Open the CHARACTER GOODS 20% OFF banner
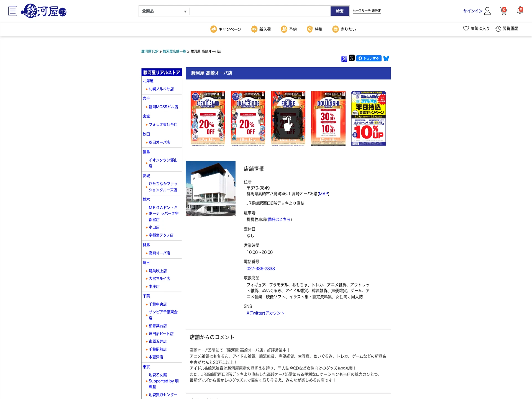This screenshot has height=399, width=532. [x=248, y=118]
